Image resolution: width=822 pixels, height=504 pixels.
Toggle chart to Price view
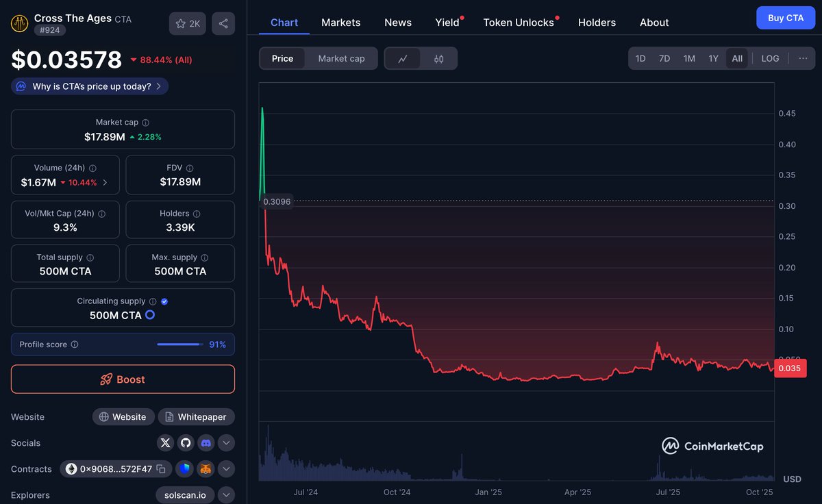(x=282, y=58)
